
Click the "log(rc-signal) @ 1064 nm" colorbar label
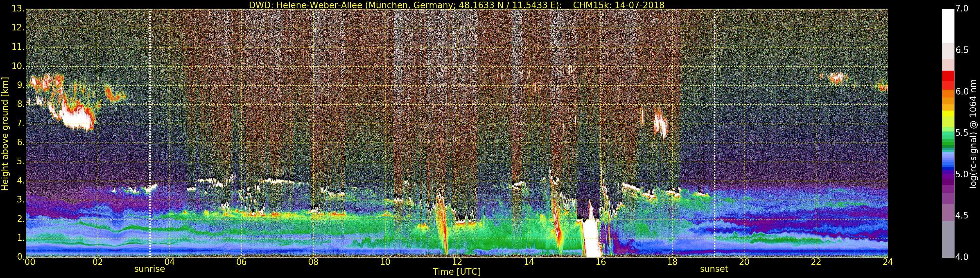(973, 134)
